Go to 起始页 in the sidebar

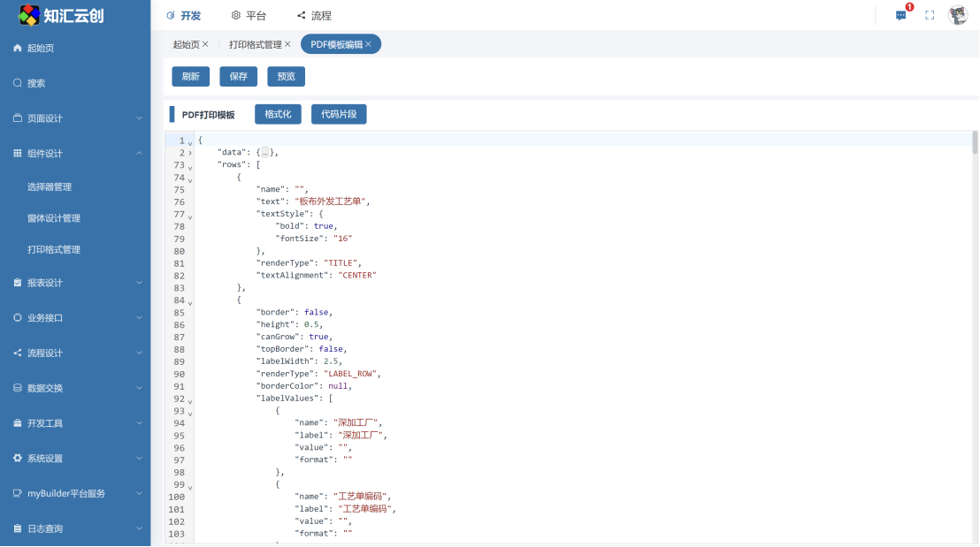[41, 48]
